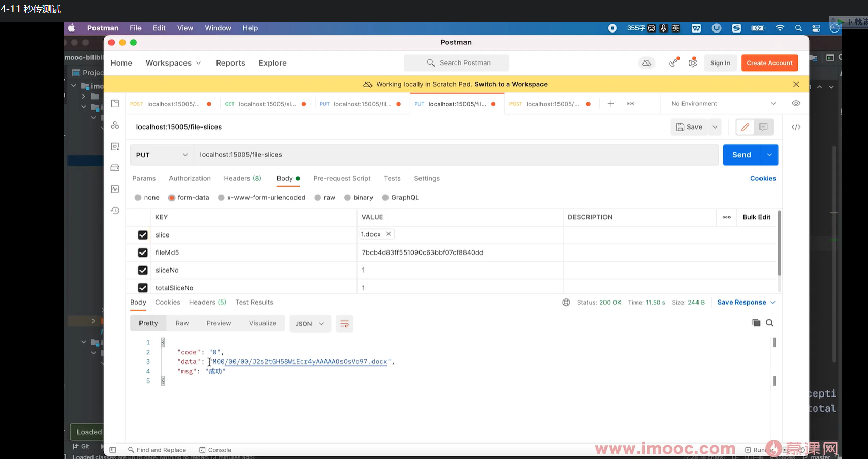Open the PUT HTTP method dropdown
The height and width of the screenshot is (459, 868).
pyautogui.click(x=162, y=155)
